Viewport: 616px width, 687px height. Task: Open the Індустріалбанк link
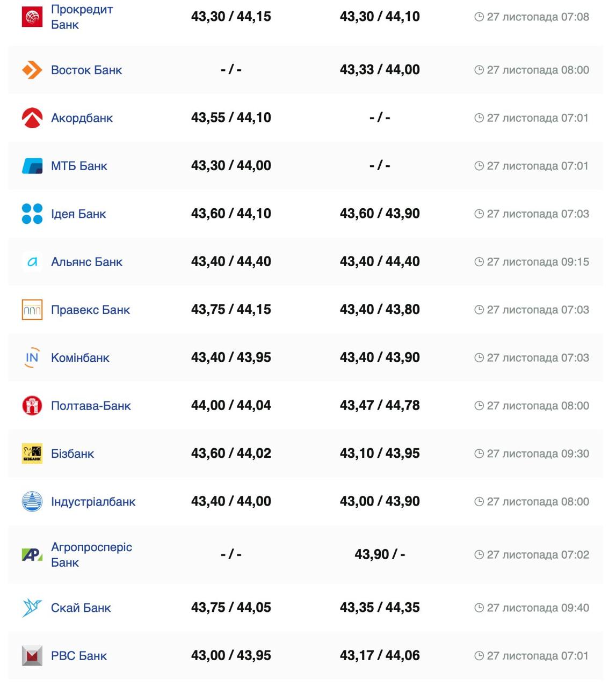click(x=93, y=502)
